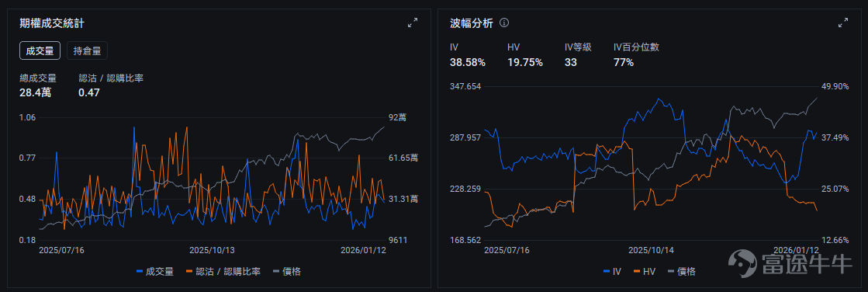Toggle 認沽 / 認購比率 series in legend
The image size is (868, 292).
[x=223, y=272]
